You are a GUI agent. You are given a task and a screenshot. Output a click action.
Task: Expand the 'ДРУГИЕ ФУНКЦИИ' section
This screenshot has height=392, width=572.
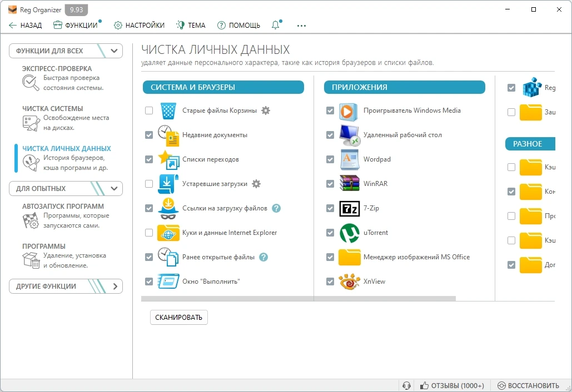point(66,286)
